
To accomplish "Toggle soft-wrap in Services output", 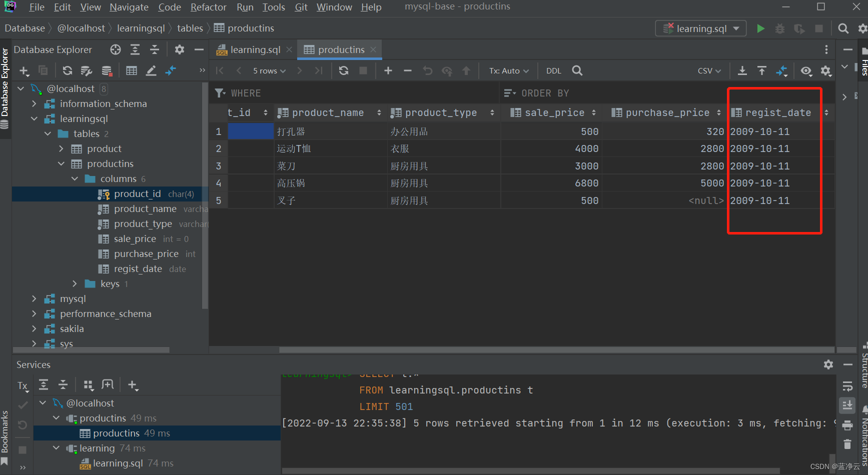I will point(847,386).
